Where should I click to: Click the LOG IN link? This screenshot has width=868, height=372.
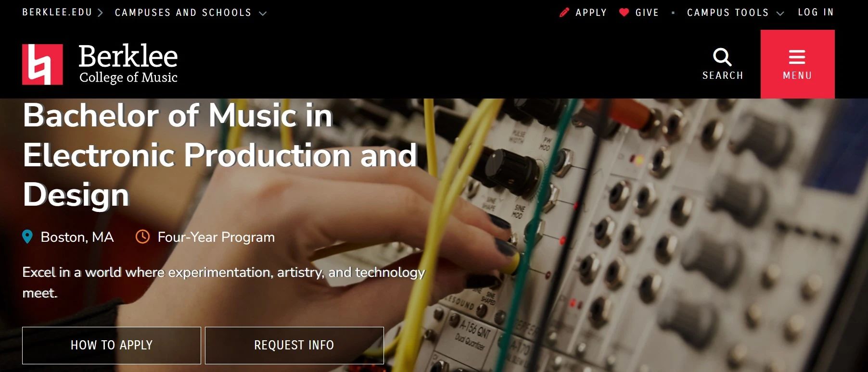[x=816, y=12]
